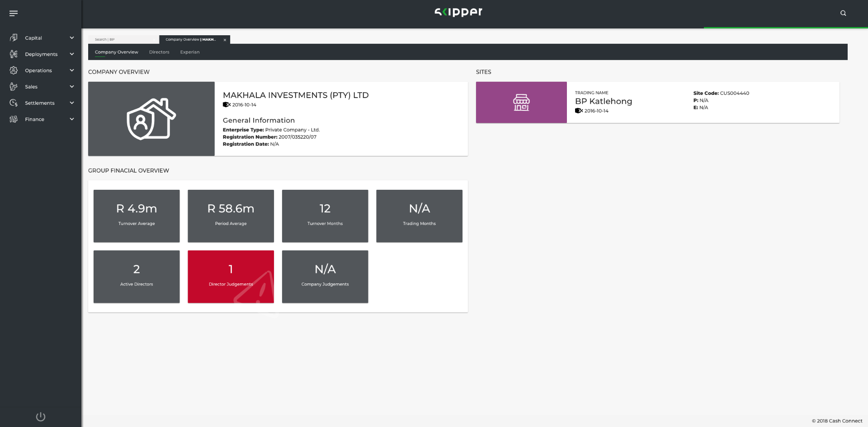
Task: Click the COMPANY OVERVIEW section heading
Action: [x=119, y=72]
